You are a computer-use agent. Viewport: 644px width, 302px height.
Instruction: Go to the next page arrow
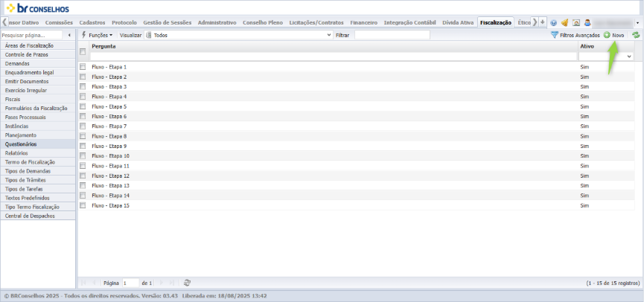point(161,283)
